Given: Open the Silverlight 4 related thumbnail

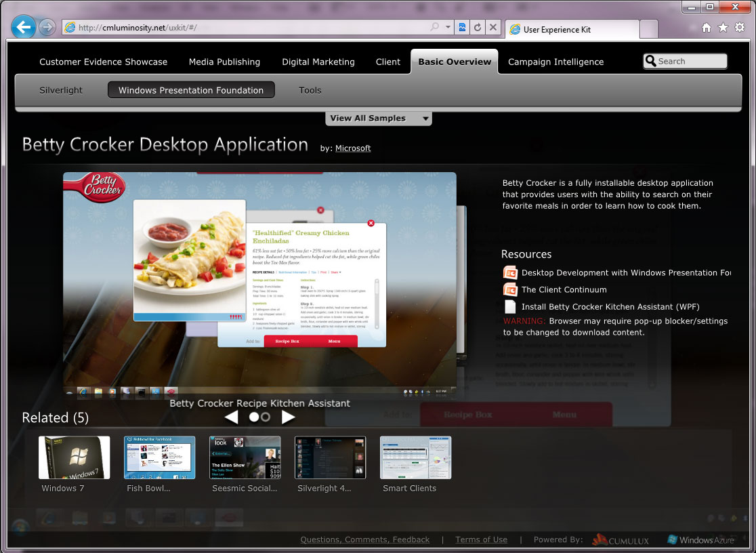Looking at the screenshot, I should pyautogui.click(x=331, y=457).
